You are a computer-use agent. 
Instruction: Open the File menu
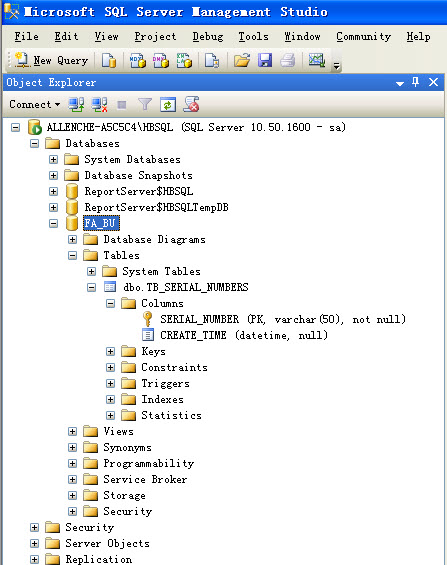[26, 37]
